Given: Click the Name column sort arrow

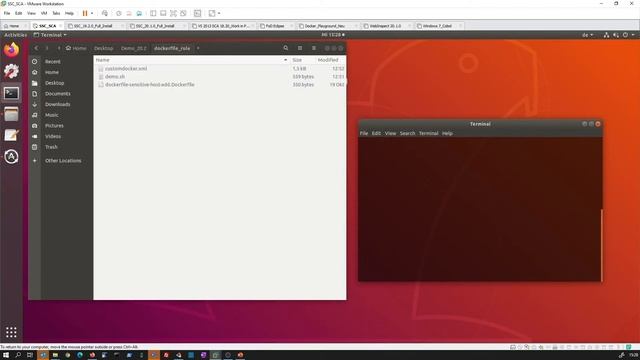Looking at the screenshot, I should tap(285, 60).
